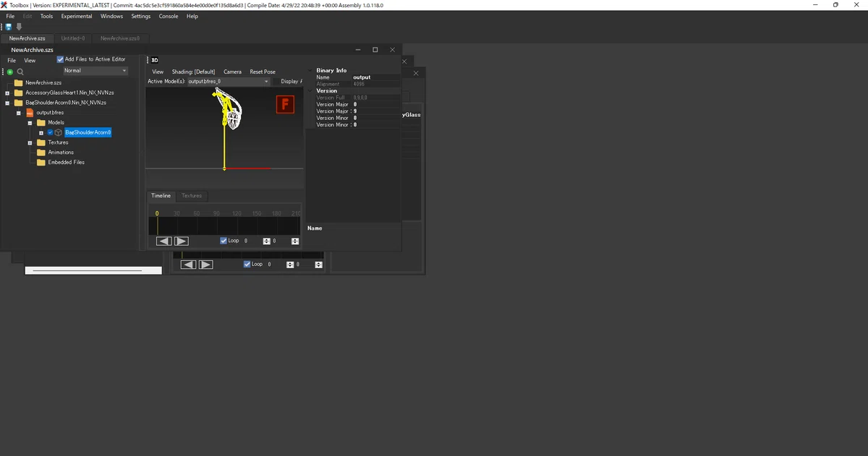Image resolution: width=868 pixels, height=456 pixels.
Task: Click frame 90 on the timeline ruler
Action: click(216, 213)
